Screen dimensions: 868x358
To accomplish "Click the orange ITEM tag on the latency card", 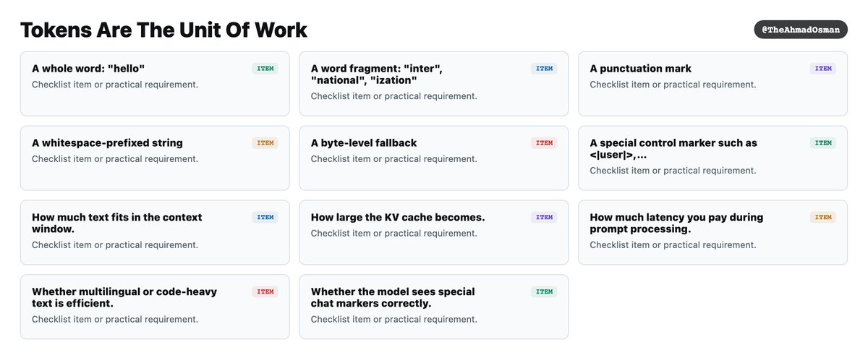I will [x=823, y=217].
